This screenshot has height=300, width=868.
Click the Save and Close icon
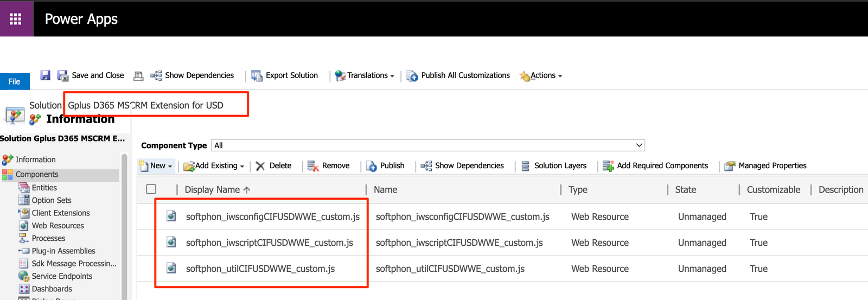point(63,76)
